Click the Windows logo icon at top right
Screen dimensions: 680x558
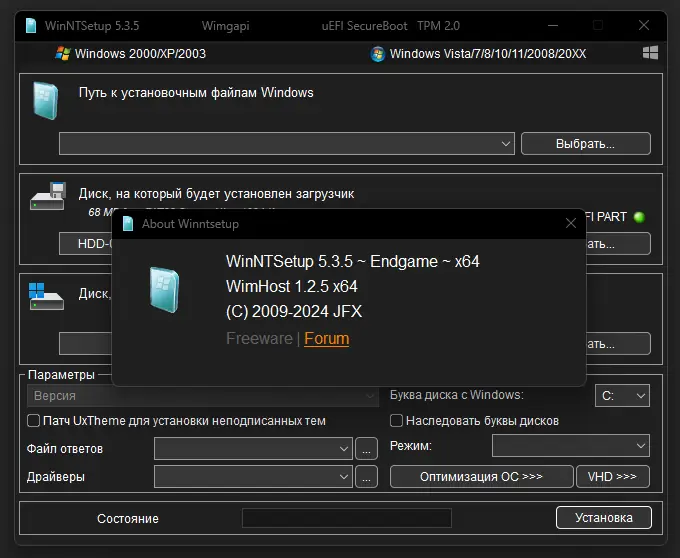click(x=650, y=53)
